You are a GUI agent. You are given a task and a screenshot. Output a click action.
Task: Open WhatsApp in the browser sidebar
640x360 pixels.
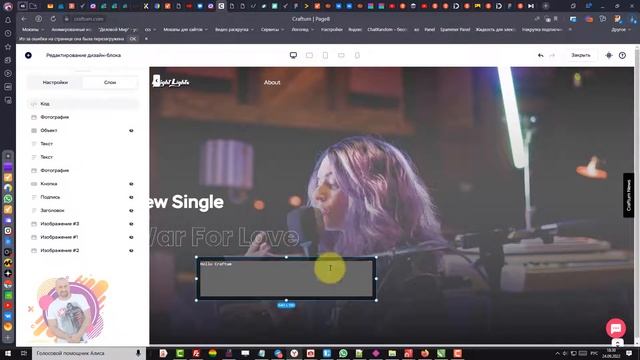[8, 199]
